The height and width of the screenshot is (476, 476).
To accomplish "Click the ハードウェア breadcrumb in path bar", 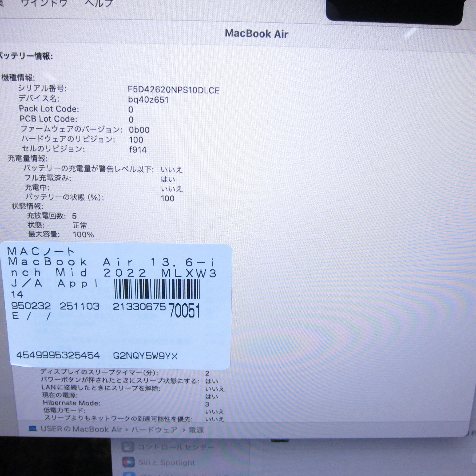I will click(154, 430).
